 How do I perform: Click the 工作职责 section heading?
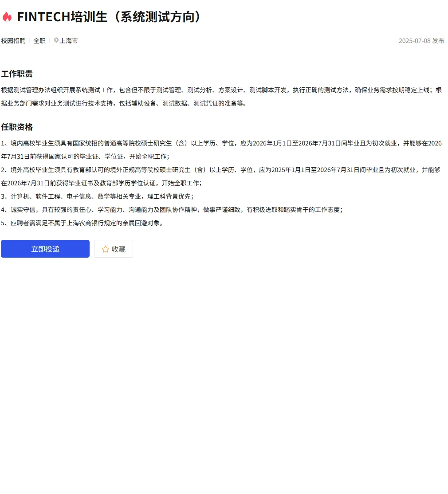tap(17, 74)
